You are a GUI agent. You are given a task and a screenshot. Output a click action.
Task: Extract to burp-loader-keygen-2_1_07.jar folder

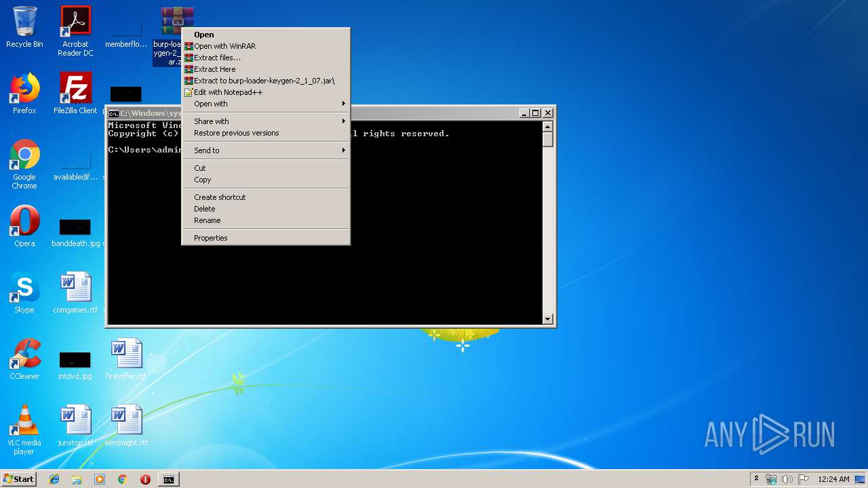(x=266, y=81)
